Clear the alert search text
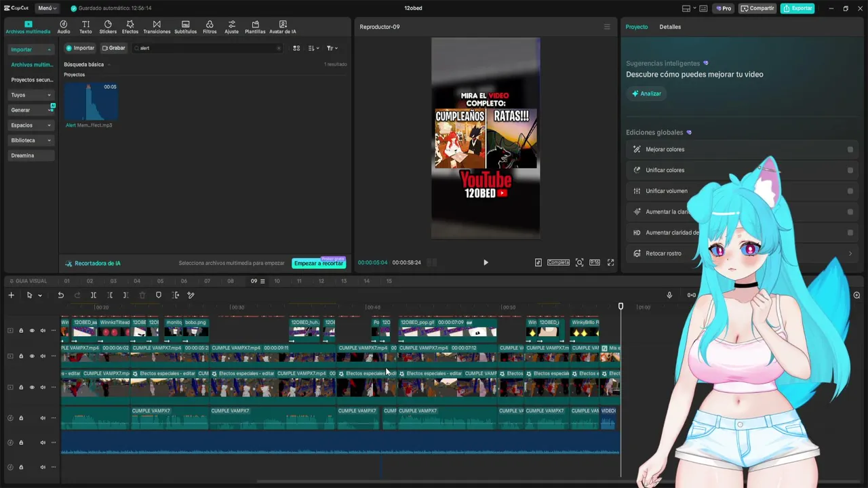868x488 pixels. coord(278,48)
